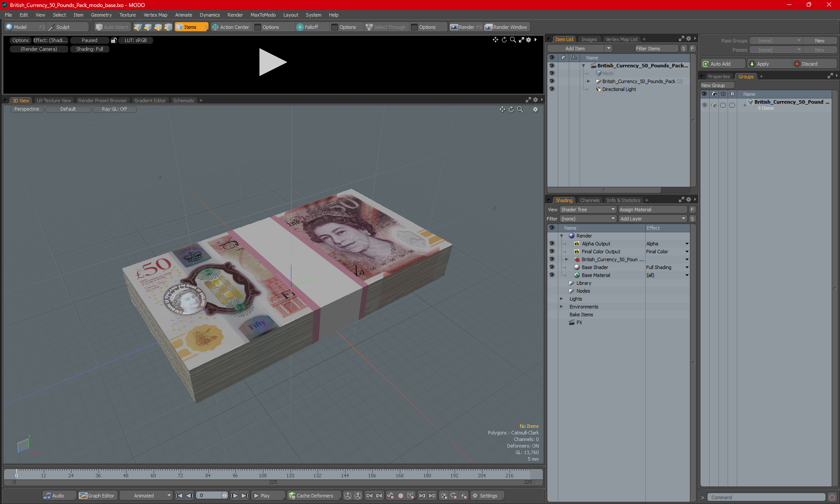Click the Auto Select tool

tap(112, 27)
